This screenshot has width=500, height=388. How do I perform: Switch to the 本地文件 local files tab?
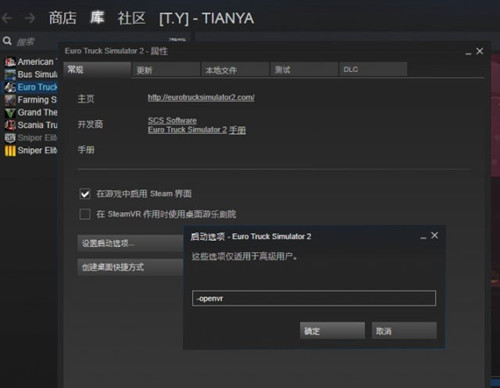235,70
